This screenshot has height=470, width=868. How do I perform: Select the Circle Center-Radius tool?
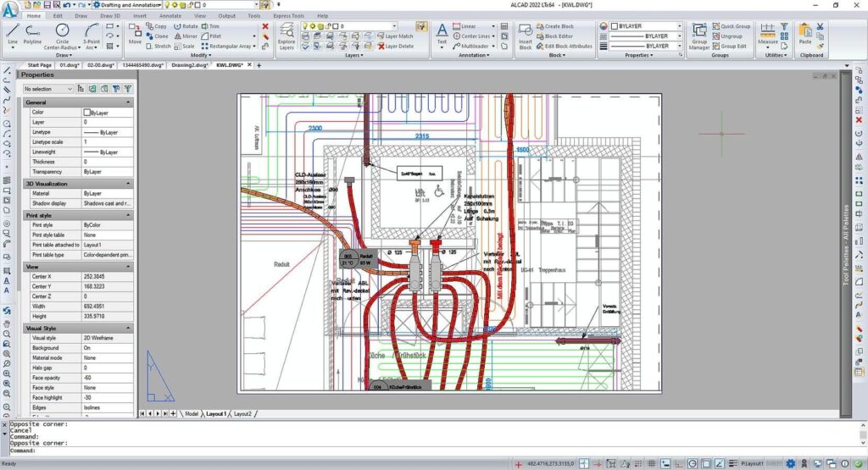[63, 36]
